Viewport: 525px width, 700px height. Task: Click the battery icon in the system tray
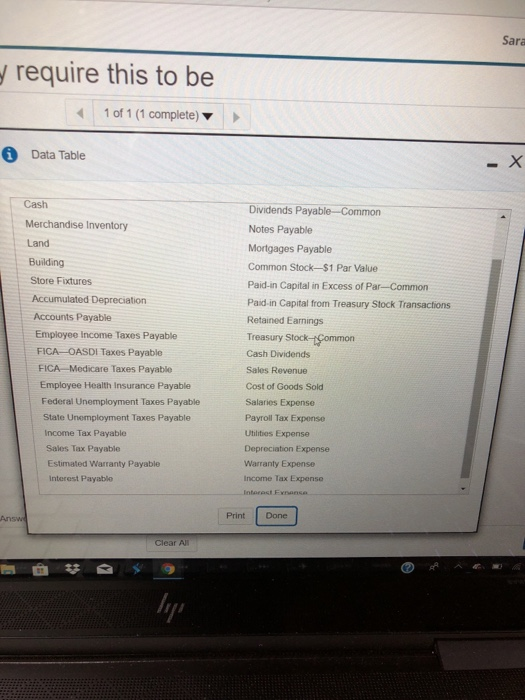tap(497, 567)
